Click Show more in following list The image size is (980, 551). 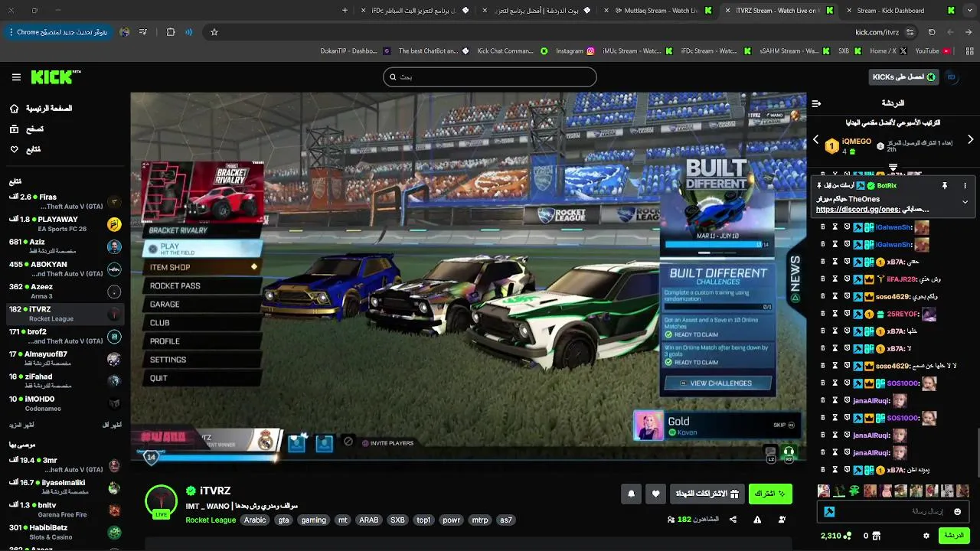21,425
